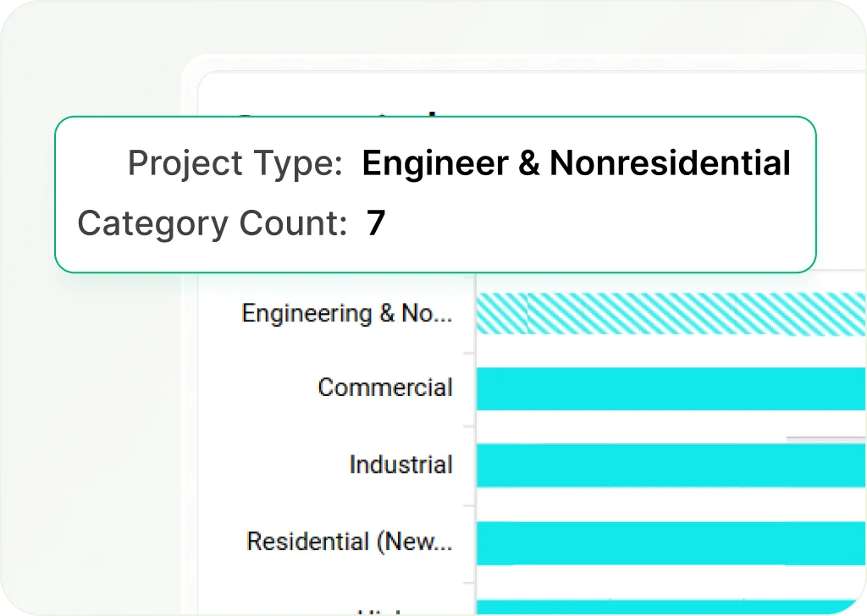867x616 pixels.
Task: Click empty tooltip area right of count 7
Action: pos(593,224)
